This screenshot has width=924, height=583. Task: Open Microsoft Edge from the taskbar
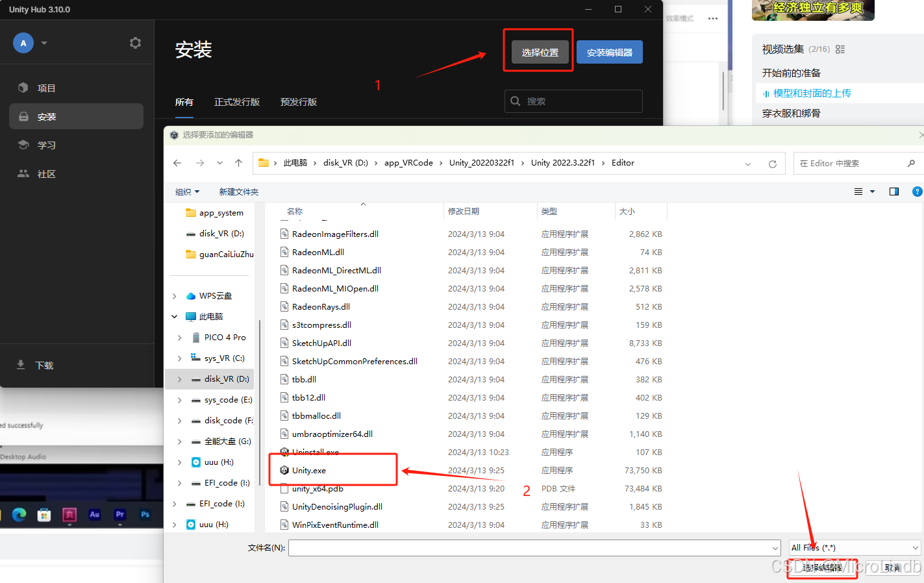point(19,514)
